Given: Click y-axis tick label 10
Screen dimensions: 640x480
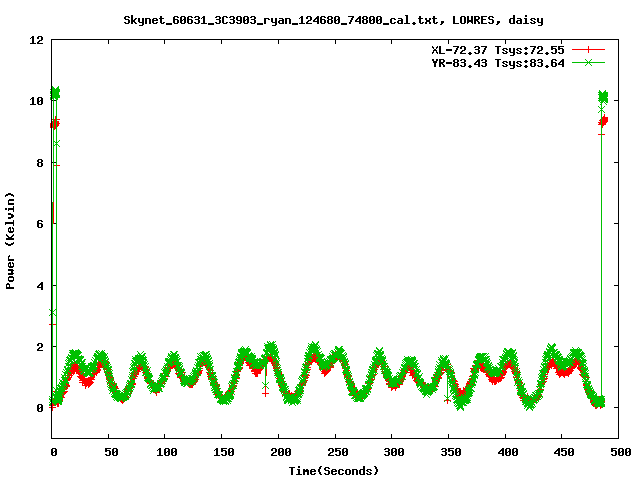Looking at the screenshot, I should coord(37,101).
